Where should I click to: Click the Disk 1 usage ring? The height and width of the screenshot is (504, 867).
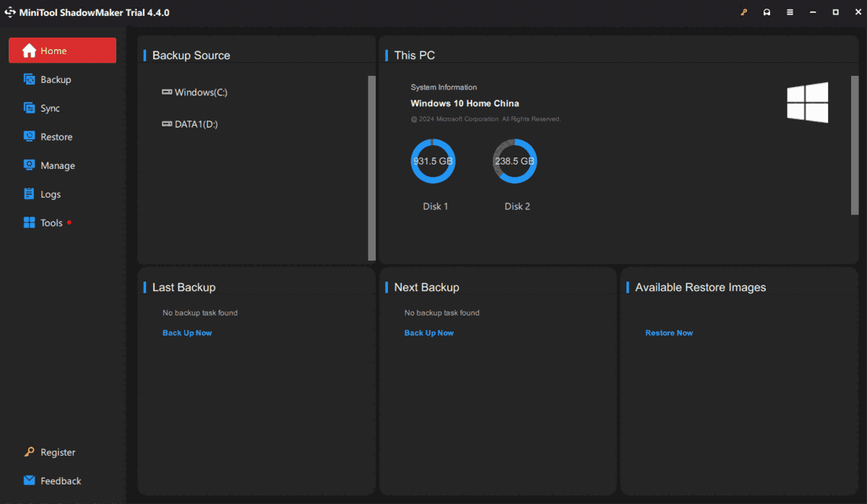[x=433, y=161]
